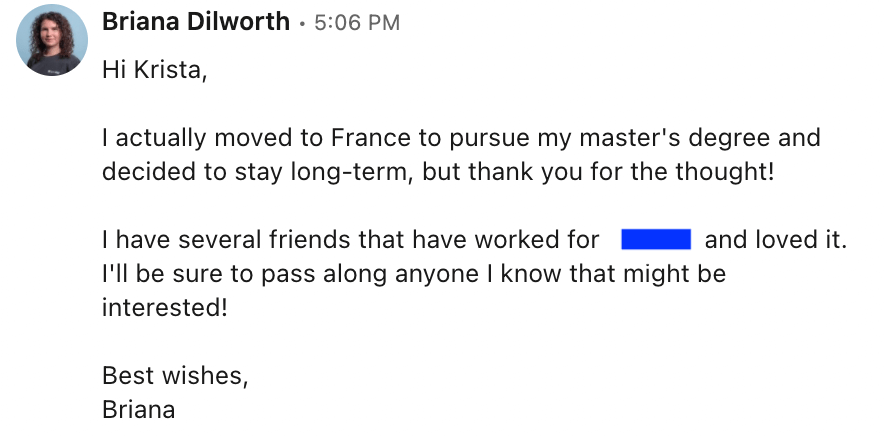Click the word "France" in the message
This screenshot has height=436, width=884.
click(x=373, y=137)
